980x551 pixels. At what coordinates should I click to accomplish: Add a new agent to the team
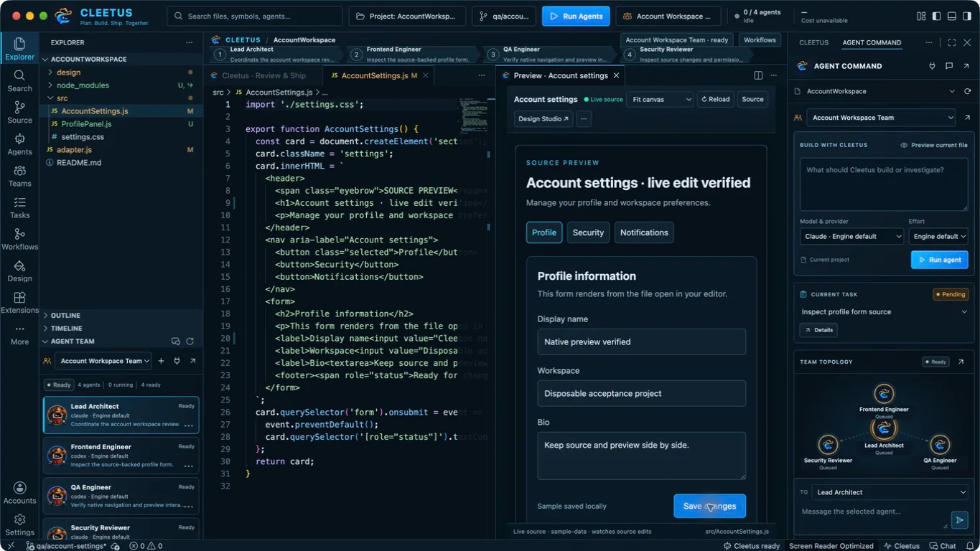pyautogui.click(x=162, y=361)
